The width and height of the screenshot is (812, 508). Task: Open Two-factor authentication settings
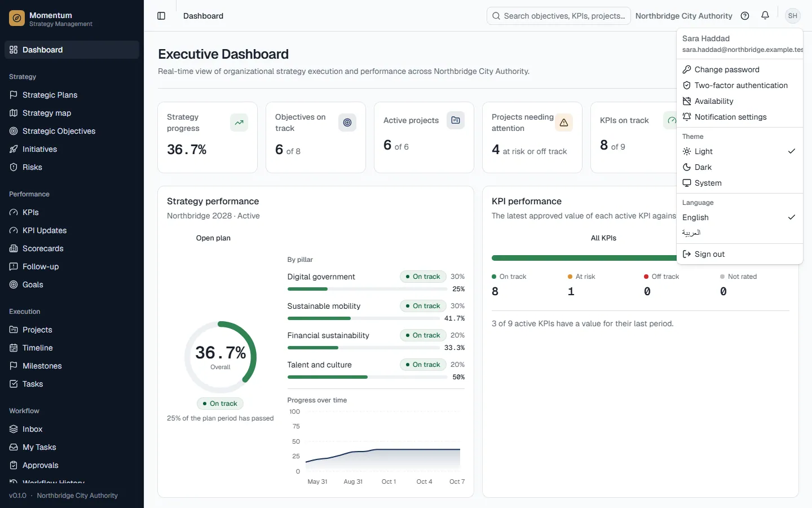pos(739,85)
